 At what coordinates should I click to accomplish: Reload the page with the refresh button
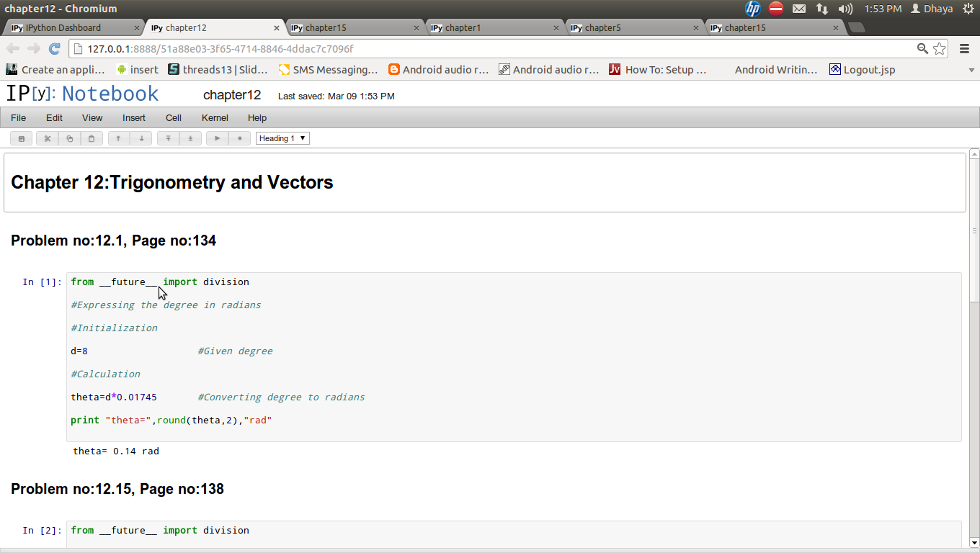pos(54,49)
